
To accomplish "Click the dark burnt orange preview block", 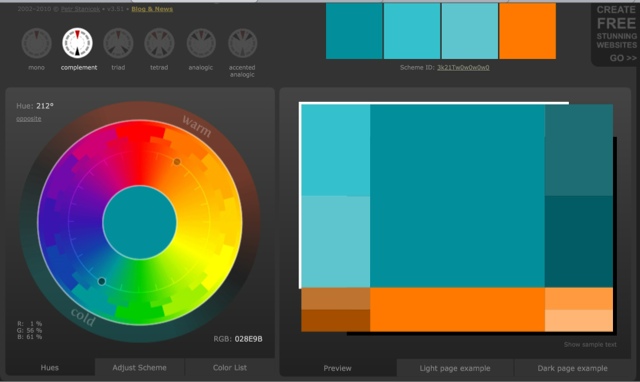I will pos(336,320).
